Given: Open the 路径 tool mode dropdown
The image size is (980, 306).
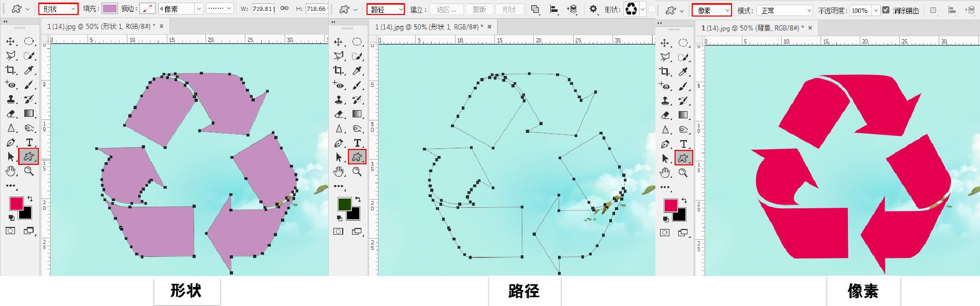Looking at the screenshot, I should pyautogui.click(x=386, y=9).
